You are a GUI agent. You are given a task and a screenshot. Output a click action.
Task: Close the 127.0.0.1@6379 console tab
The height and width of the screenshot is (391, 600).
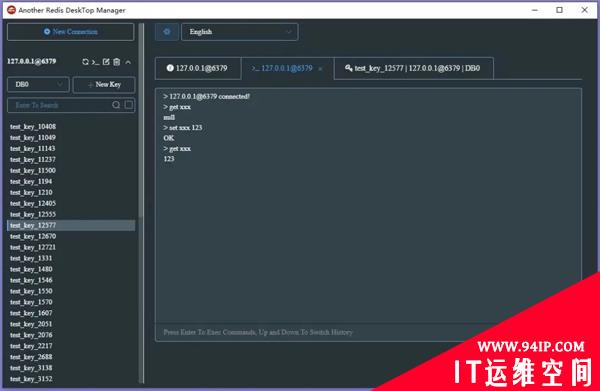320,69
